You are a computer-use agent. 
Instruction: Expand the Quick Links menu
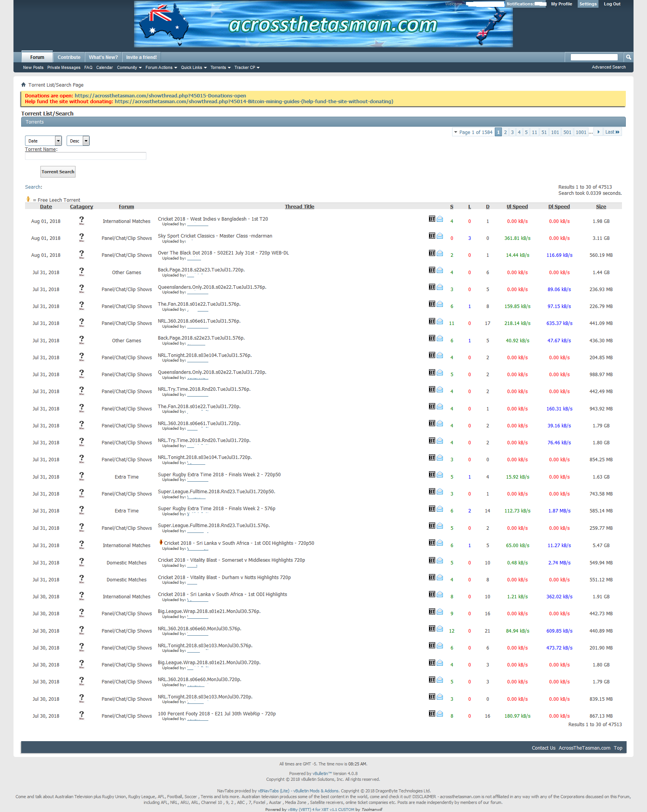pos(194,68)
